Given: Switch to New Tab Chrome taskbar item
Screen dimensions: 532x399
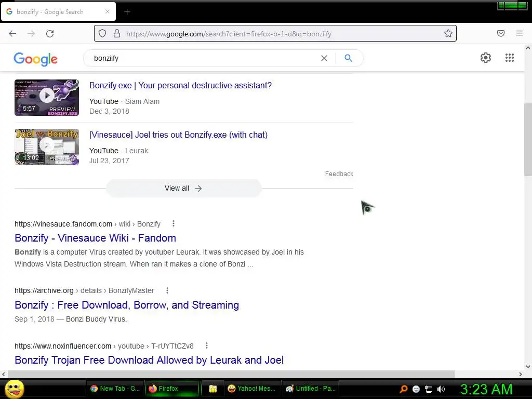Looking at the screenshot, I should tap(115, 389).
